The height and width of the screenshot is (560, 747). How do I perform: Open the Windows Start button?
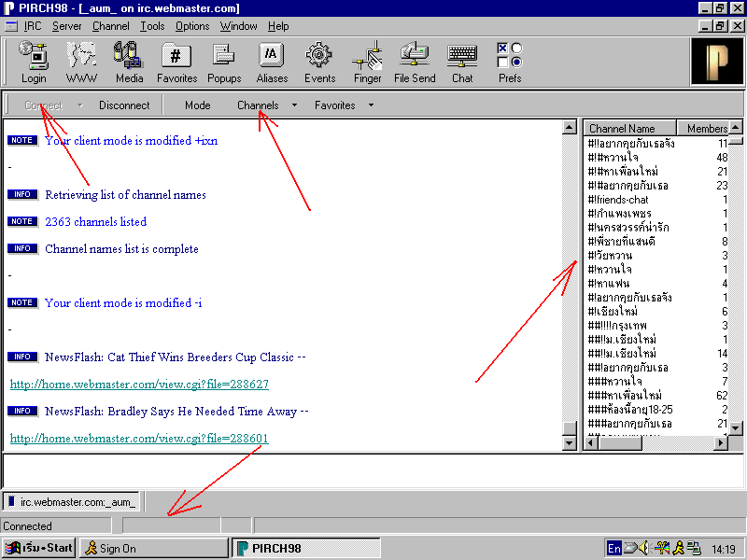[x=39, y=548]
